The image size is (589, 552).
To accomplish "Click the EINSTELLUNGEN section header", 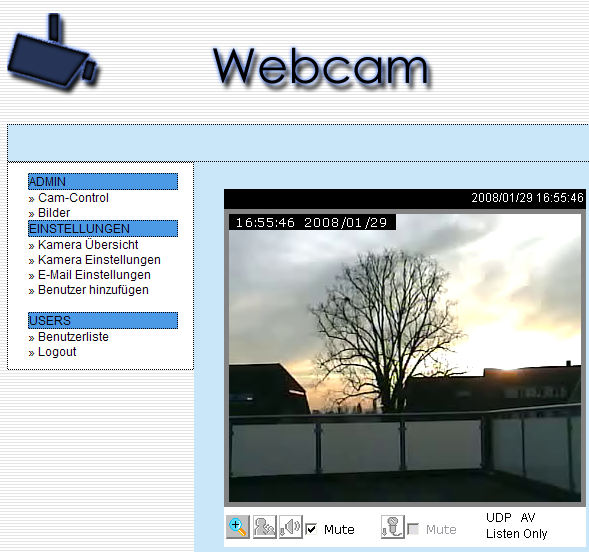I will click(103, 229).
